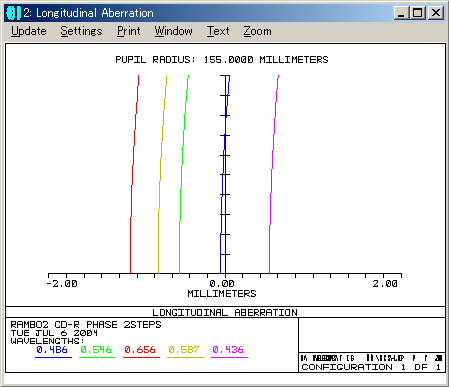Open the Window menu

coord(173,31)
